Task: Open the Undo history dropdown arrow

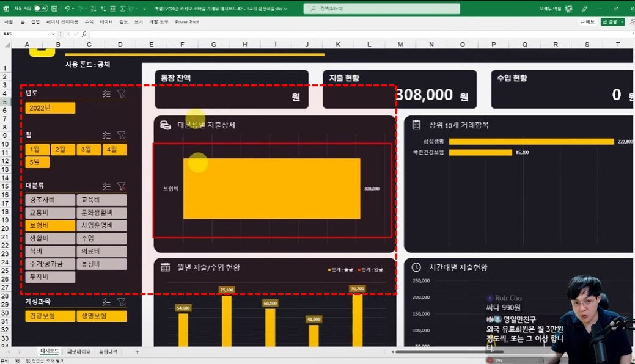Action: click(x=73, y=9)
